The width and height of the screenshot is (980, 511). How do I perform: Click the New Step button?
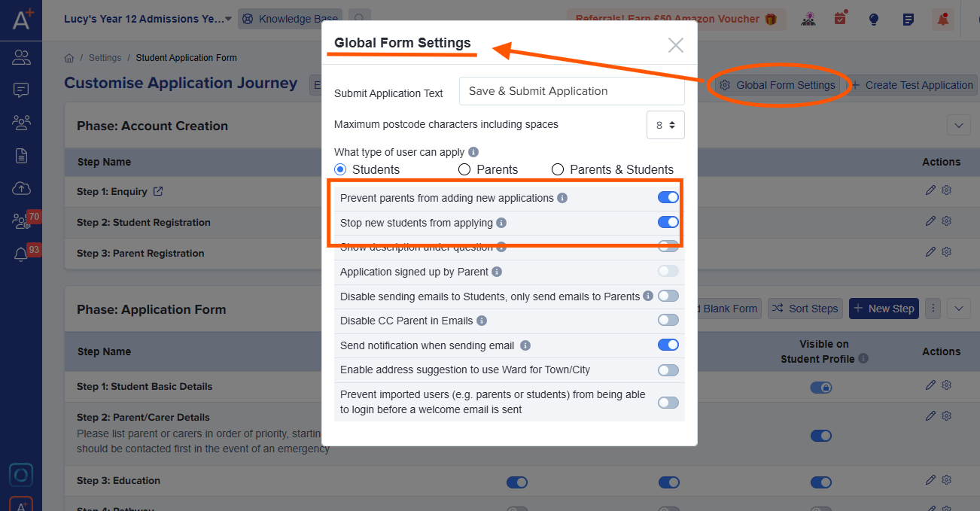884,308
